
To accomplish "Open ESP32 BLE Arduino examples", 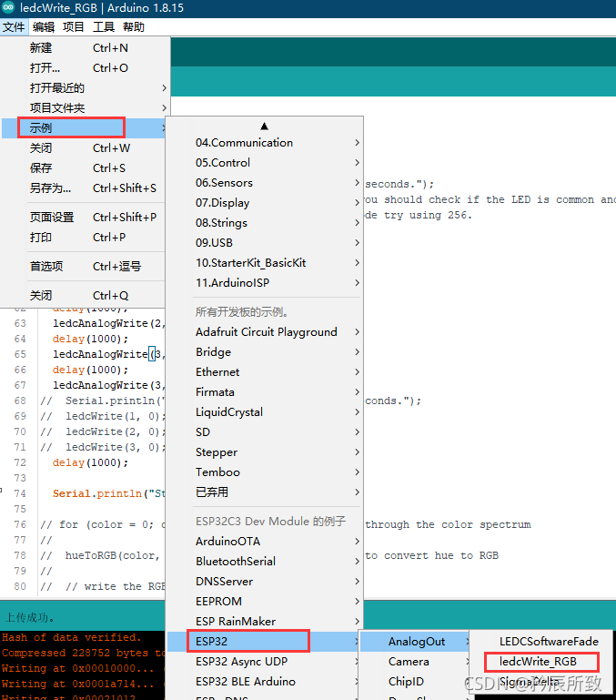I will [264, 682].
